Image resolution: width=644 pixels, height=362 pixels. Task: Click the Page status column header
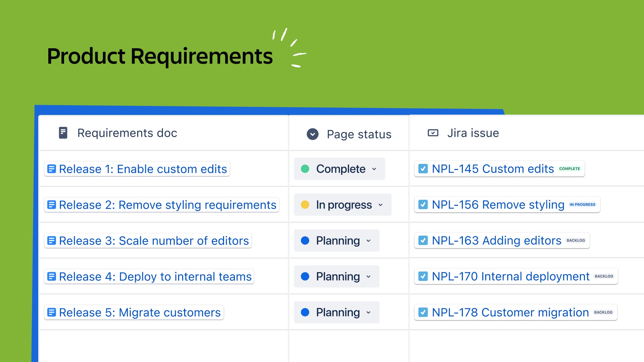pos(359,134)
